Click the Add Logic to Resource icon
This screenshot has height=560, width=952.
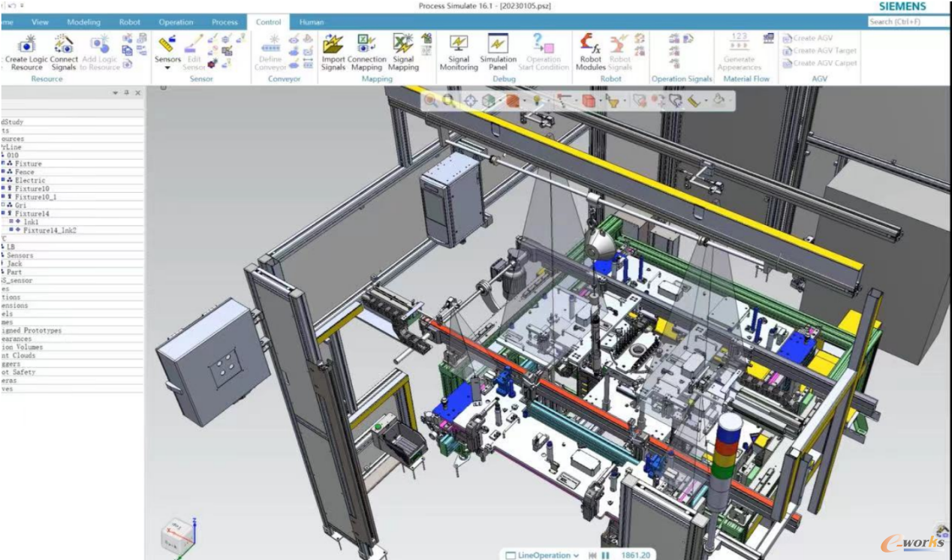coord(98,44)
